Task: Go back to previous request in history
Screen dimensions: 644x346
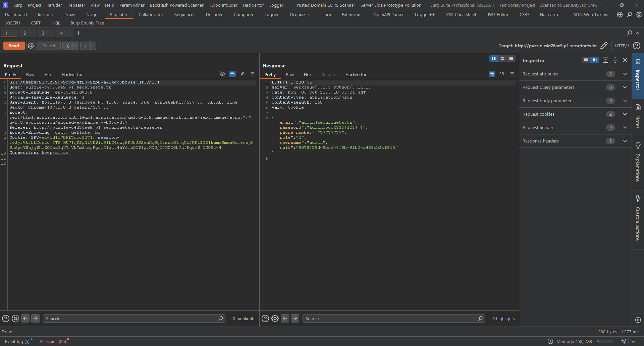Action: click(67, 46)
